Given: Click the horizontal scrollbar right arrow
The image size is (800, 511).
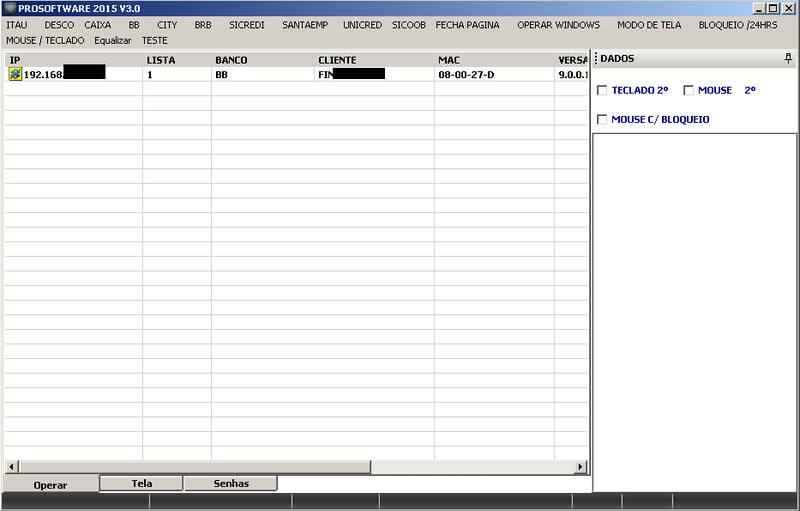Looking at the screenshot, I should pos(580,467).
